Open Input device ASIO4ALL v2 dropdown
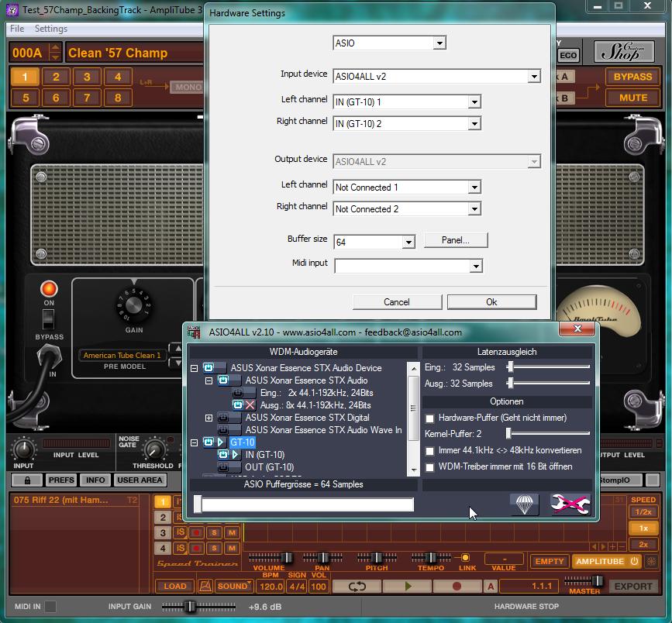The image size is (672, 623). (533, 77)
